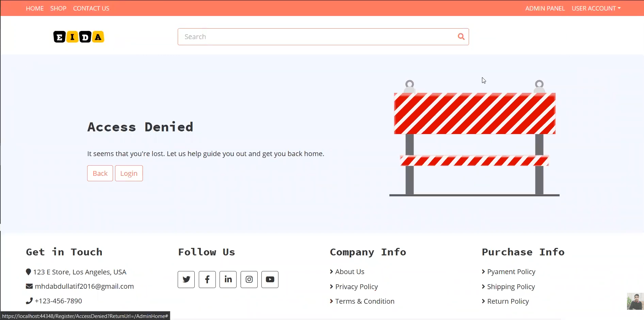Click the phone number +123-456-7890
This screenshot has width=644, height=320.
(x=58, y=301)
